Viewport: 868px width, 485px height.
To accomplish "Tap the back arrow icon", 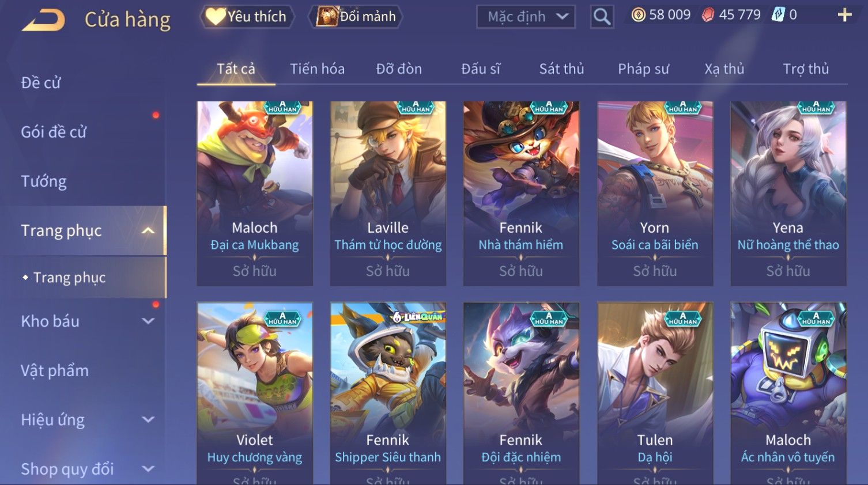I will click(44, 20).
